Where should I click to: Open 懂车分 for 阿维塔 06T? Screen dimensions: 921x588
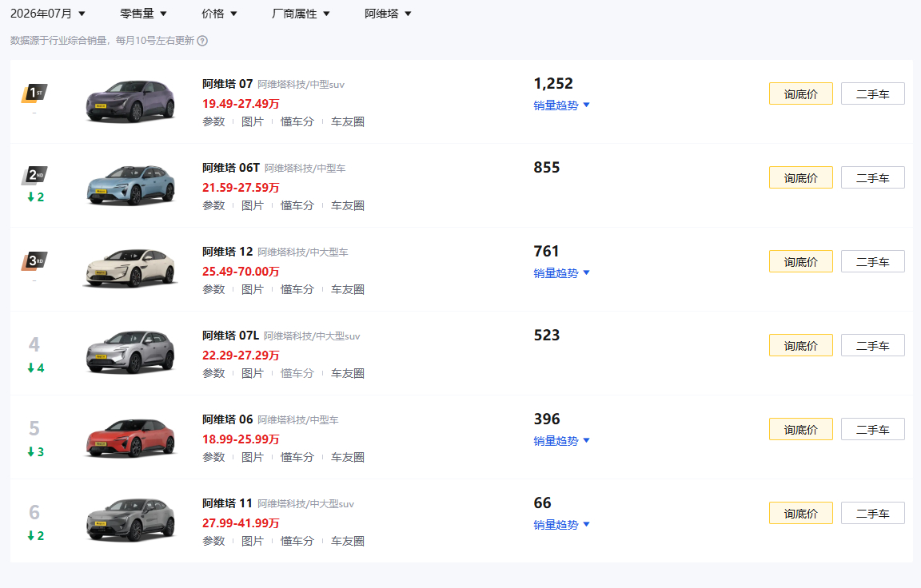click(297, 205)
